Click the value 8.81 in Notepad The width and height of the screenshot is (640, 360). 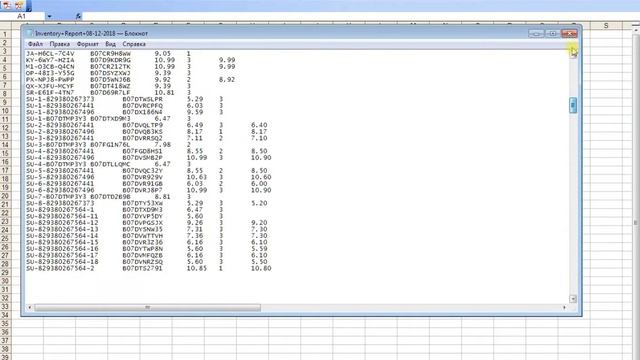162,197
